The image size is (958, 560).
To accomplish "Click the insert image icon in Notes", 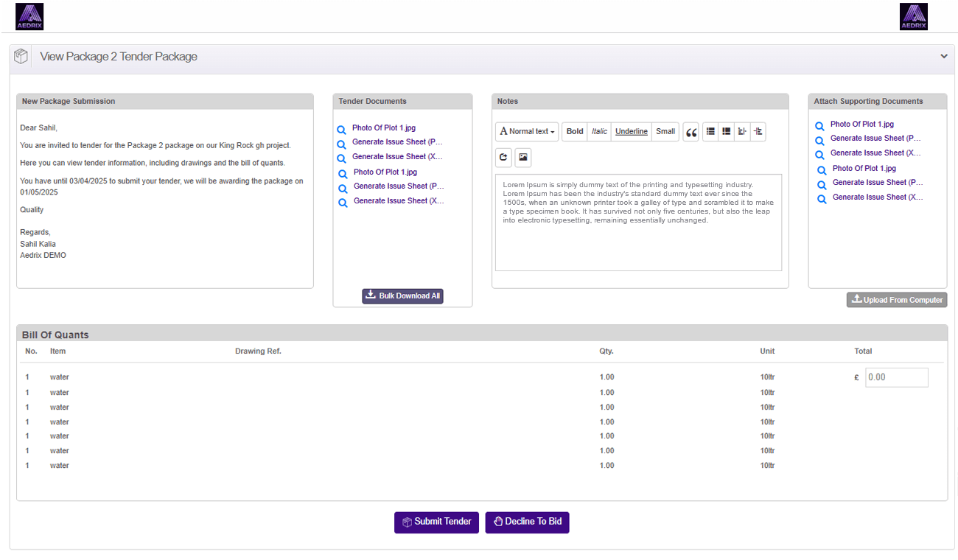I will [522, 157].
